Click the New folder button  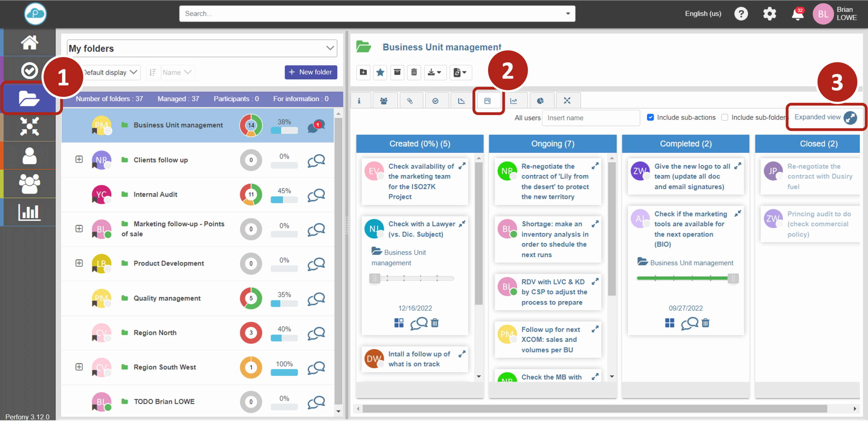[x=311, y=72]
